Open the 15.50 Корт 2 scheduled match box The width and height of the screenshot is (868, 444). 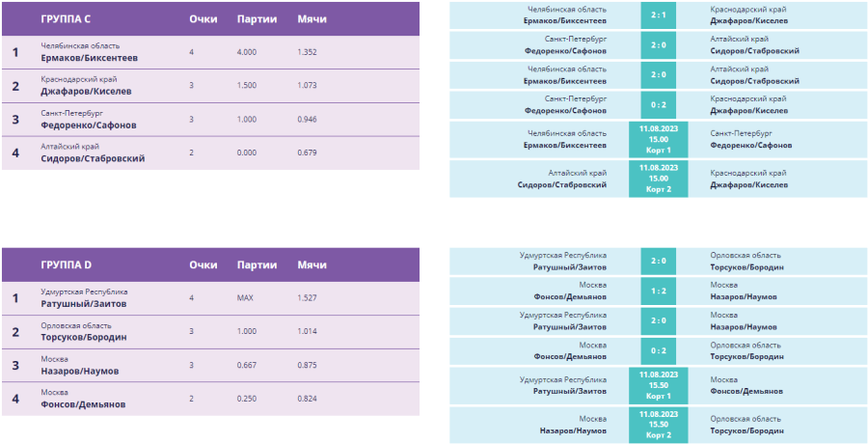pos(658,424)
